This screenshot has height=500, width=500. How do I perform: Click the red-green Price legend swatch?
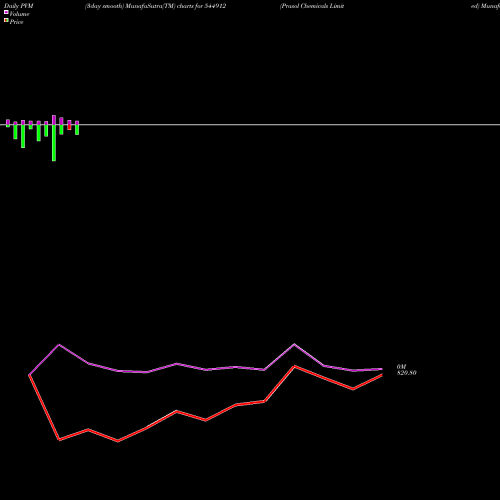point(6,20)
